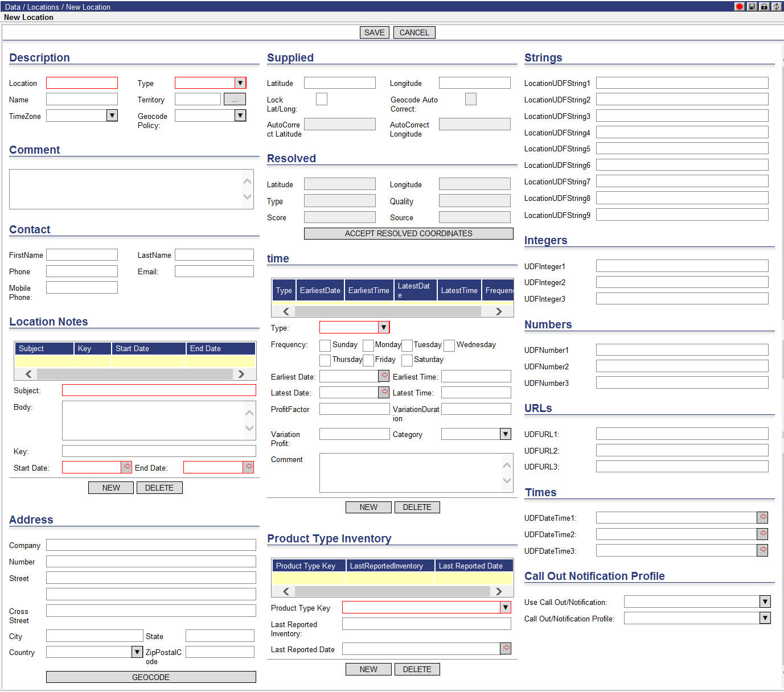Open the time Type dropdown
The height and width of the screenshot is (692, 784).
[384, 327]
